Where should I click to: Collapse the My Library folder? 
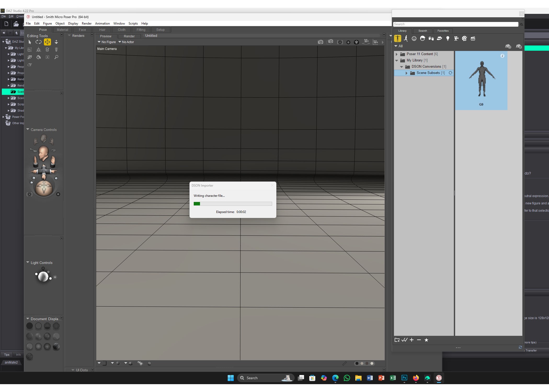pos(397,60)
